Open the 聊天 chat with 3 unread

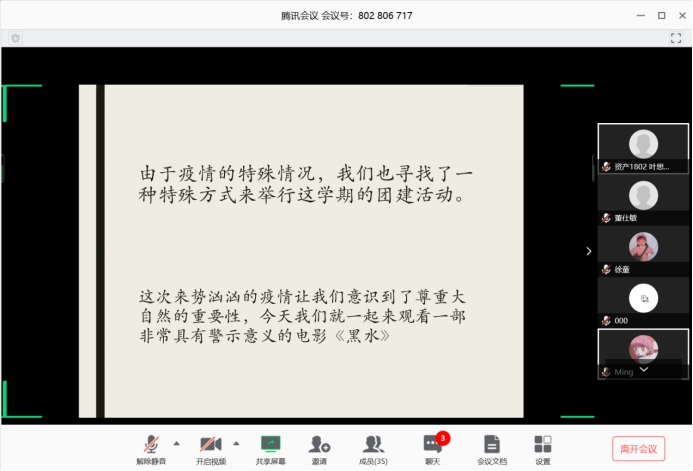tap(433, 450)
